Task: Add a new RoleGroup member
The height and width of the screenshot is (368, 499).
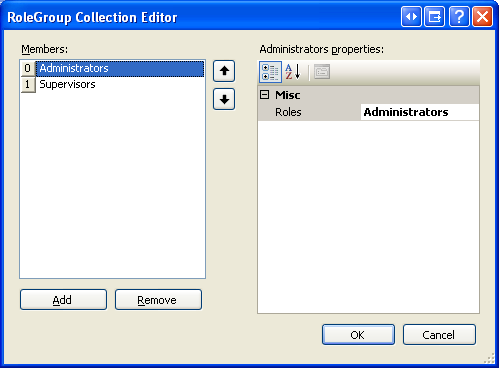Action: coord(63,300)
